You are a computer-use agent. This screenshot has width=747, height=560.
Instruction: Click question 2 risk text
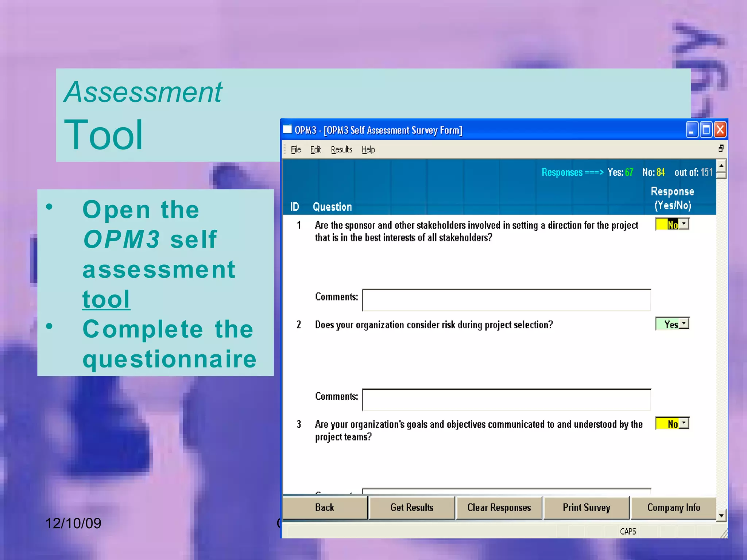click(434, 324)
